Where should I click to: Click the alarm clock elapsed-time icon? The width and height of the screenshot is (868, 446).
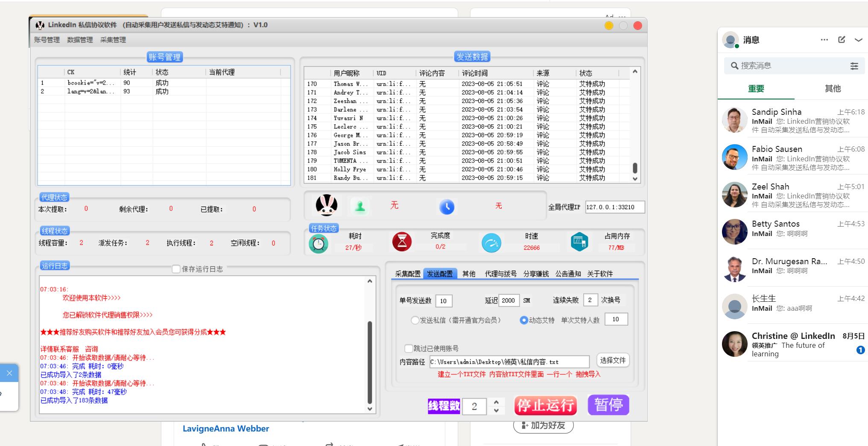tap(319, 244)
